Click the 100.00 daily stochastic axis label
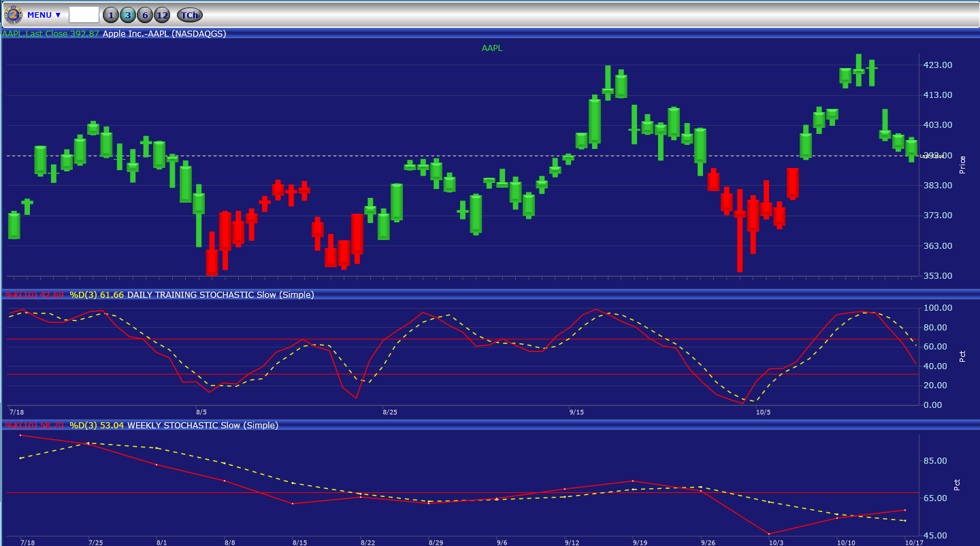 [x=939, y=308]
